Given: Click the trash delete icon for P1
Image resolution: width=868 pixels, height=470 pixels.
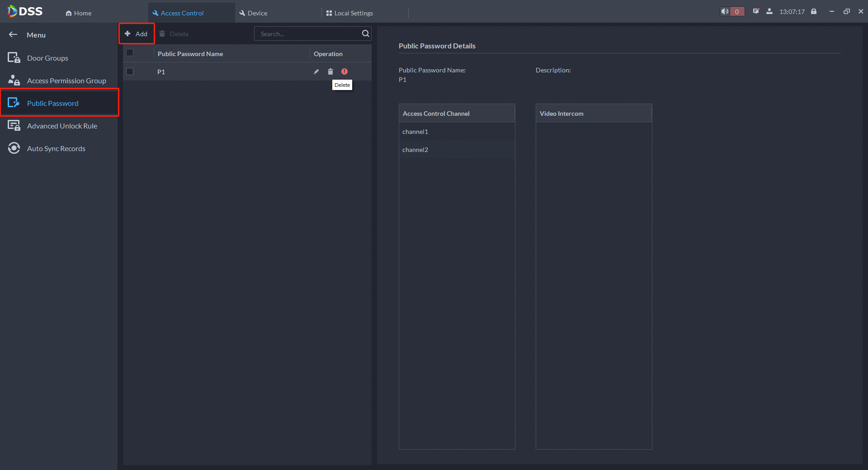Looking at the screenshot, I should click(x=330, y=71).
